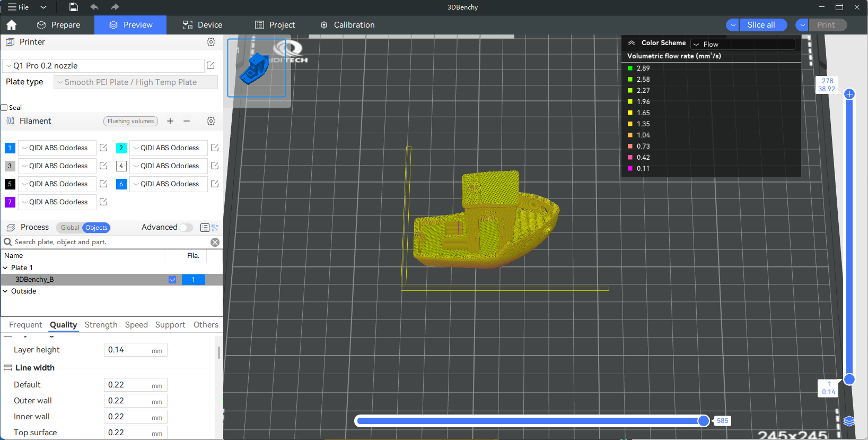Select Objects process scope
This screenshot has width=868, height=440.
97,228
